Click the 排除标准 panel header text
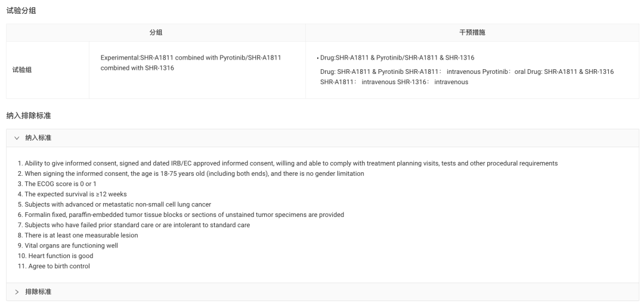 click(x=38, y=292)
